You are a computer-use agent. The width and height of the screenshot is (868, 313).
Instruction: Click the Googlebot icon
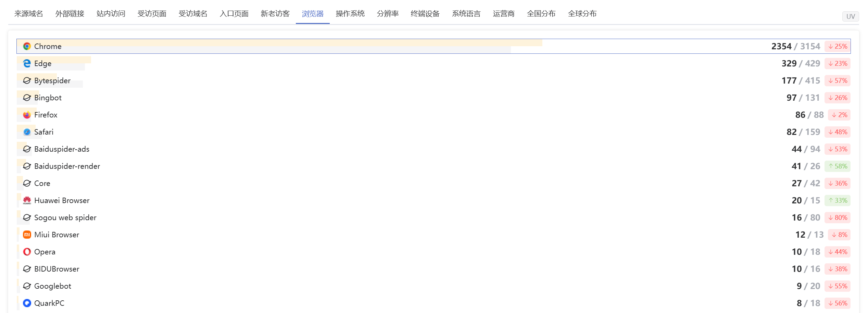pos(27,286)
